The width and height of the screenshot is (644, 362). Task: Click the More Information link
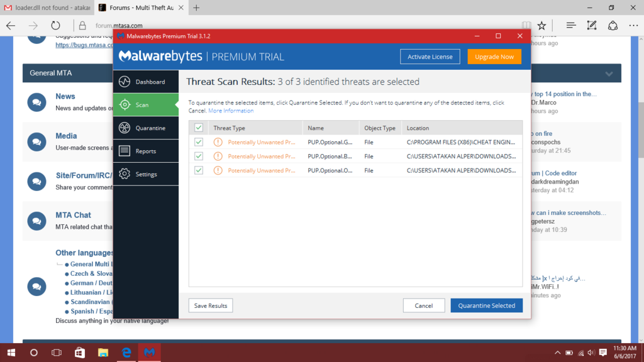click(x=231, y=111)
